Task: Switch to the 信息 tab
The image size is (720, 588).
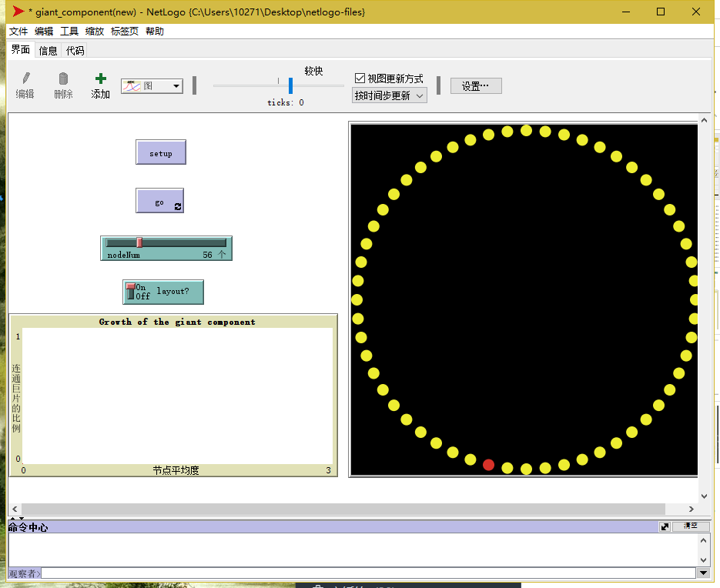Action: coord(47,49)
